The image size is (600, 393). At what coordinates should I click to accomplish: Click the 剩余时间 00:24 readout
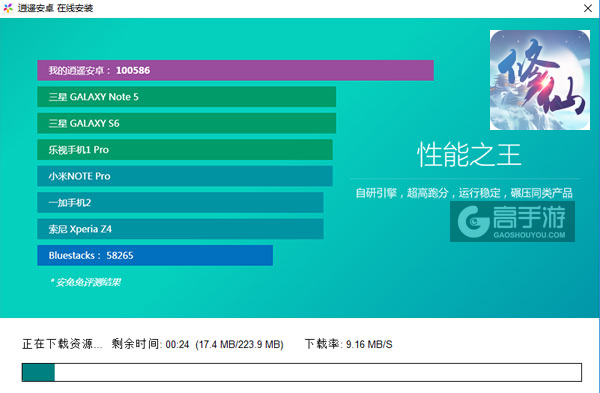point(150,344)
